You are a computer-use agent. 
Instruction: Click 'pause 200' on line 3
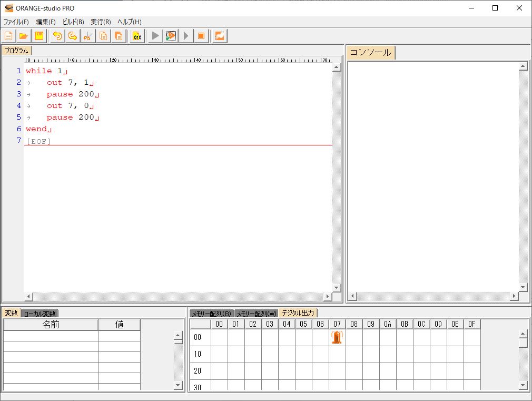(x=73, y=94)
